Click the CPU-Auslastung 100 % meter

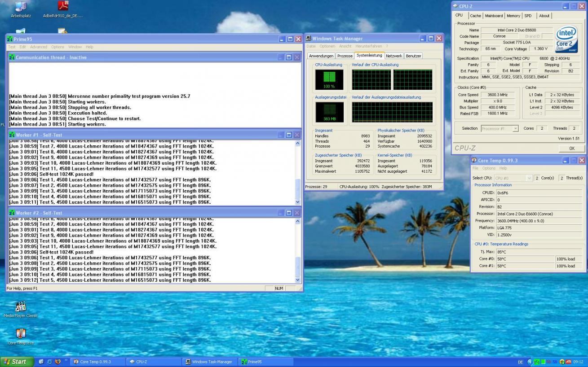coord(329,79)
